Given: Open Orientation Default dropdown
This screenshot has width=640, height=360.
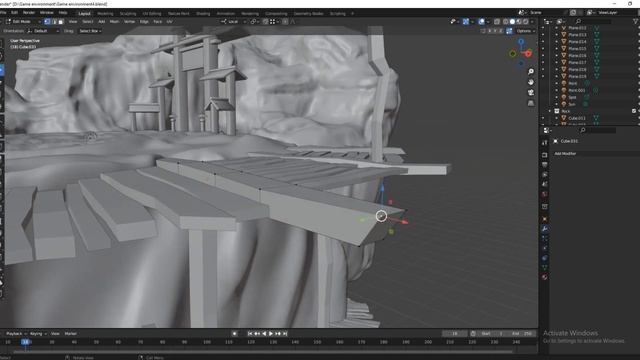Looking at the screenshot, I should coord(43,31).
